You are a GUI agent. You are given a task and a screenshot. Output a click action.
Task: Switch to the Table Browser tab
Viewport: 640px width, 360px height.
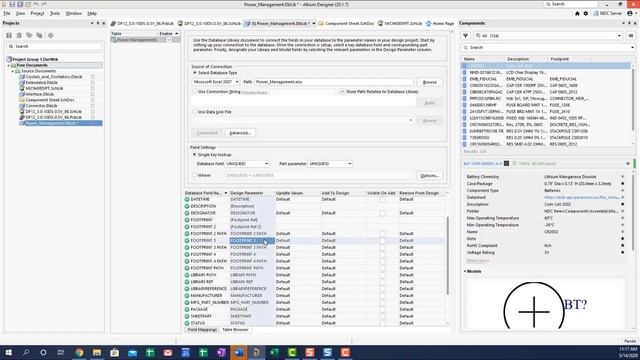pyautogui.click(x=236, y=329)
